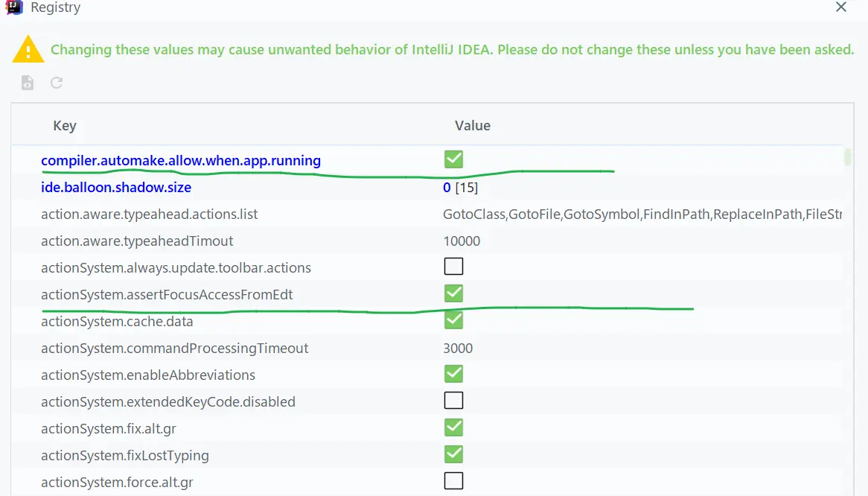Click the Key column header
This screenshot has width=868, height=496.
[65, 126]
